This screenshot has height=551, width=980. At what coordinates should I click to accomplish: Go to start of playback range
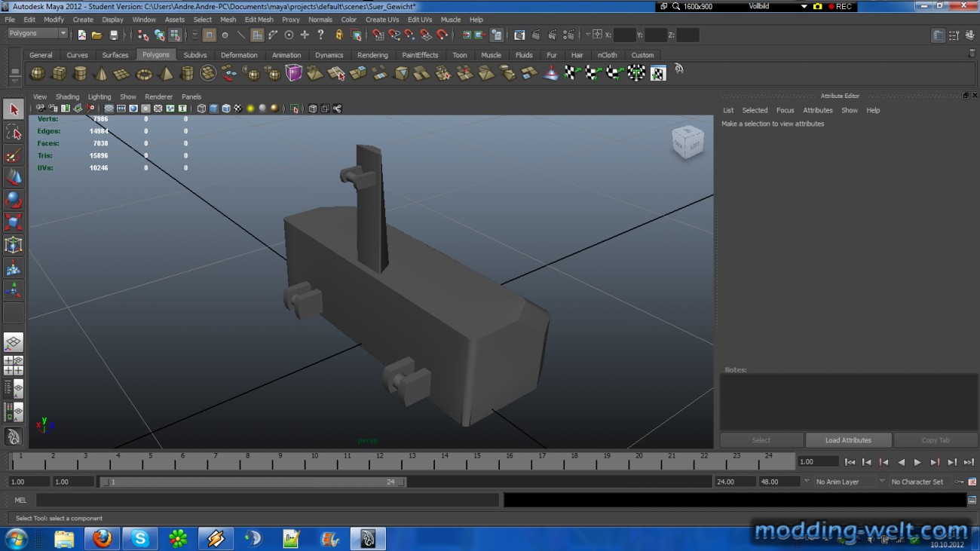(x=850, y=462)
